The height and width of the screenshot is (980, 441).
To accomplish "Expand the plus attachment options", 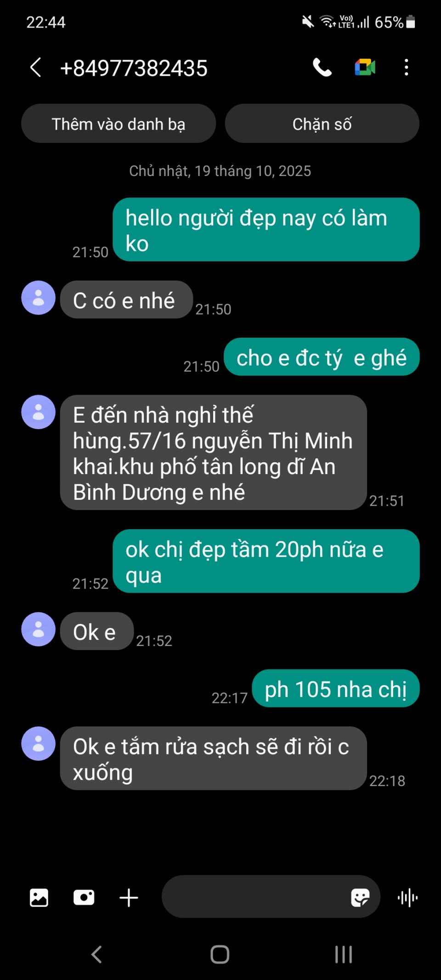I will point(129,897).
